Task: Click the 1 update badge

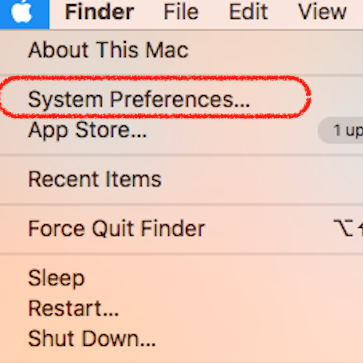Action: tap(341, 130)
